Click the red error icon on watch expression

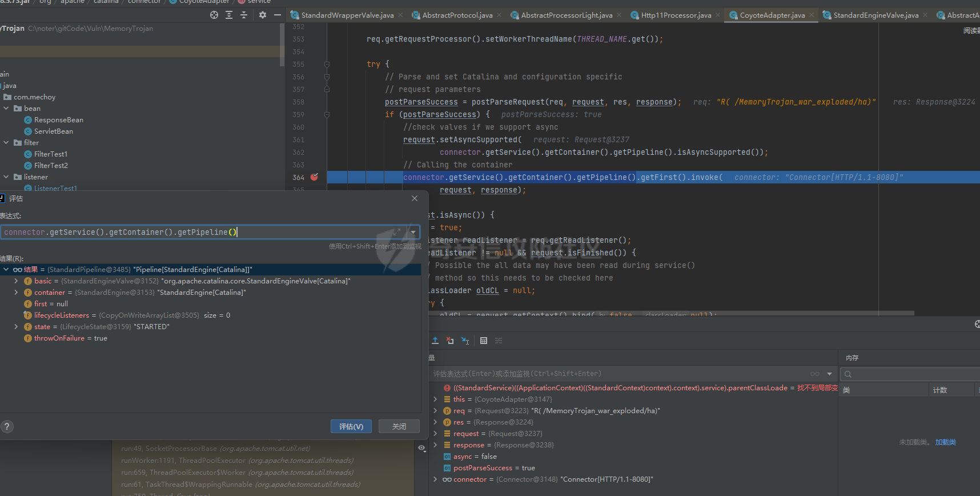pyautogui.click(x=447, y=388)
